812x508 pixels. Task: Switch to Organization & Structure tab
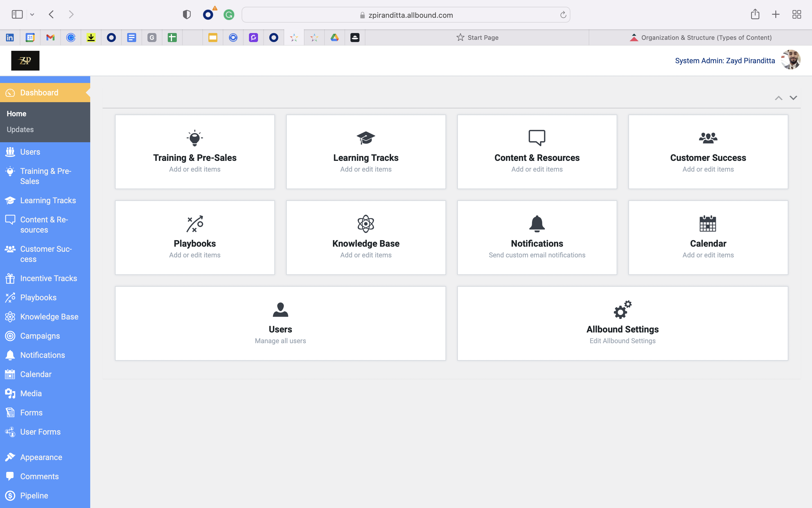701,38
